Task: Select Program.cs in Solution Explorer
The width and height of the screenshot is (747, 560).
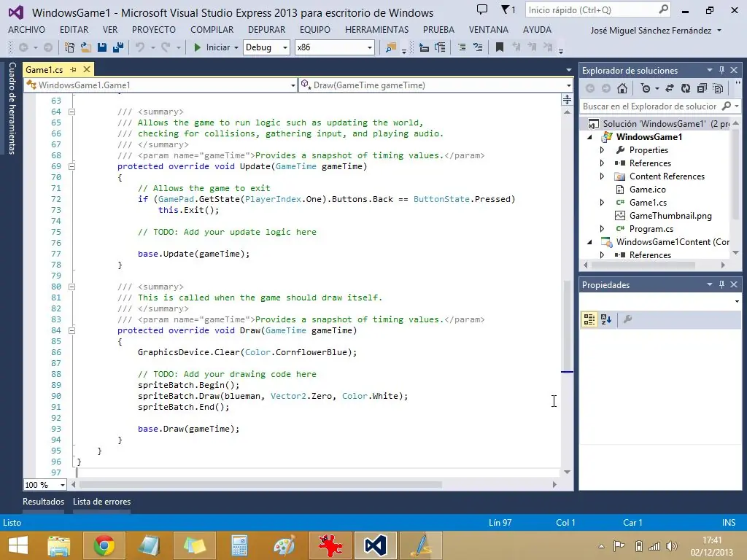Action: click(651, 229)
